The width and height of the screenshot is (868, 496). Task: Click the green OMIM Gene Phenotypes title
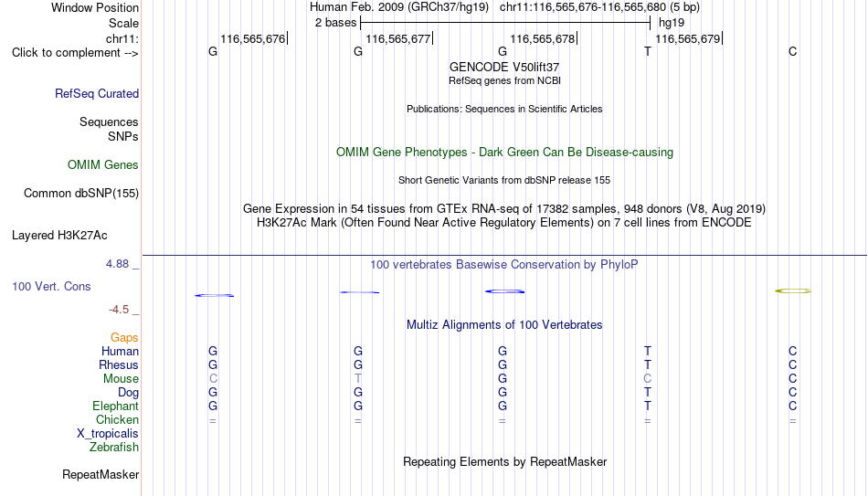pos(504,153)
